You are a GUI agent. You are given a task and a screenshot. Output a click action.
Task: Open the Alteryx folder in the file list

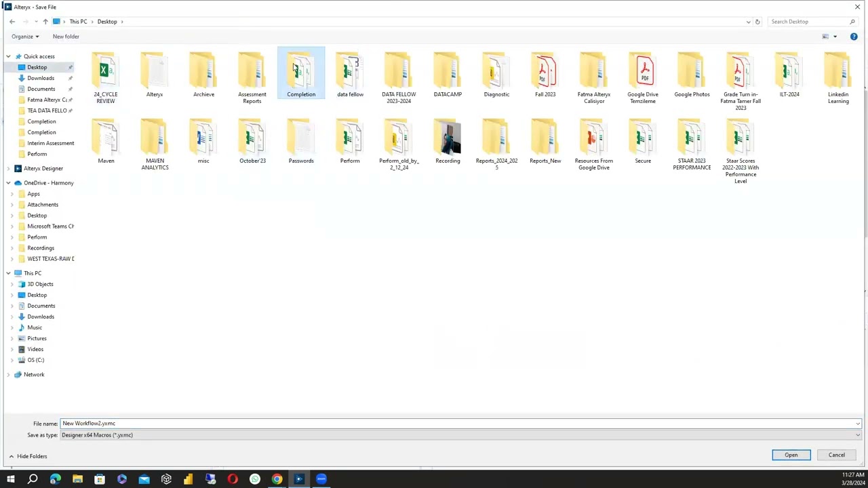[x=155, y=75]
